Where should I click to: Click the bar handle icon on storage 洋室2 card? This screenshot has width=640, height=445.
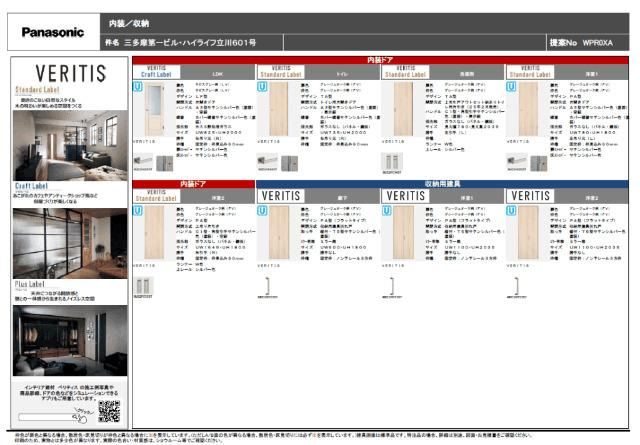[517, 287]
